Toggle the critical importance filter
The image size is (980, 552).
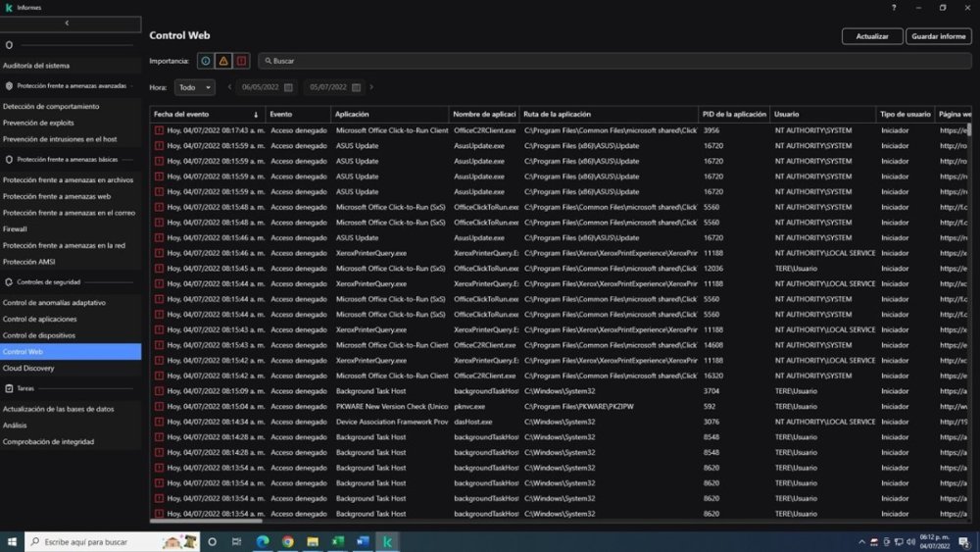click(x=241, y=61)
